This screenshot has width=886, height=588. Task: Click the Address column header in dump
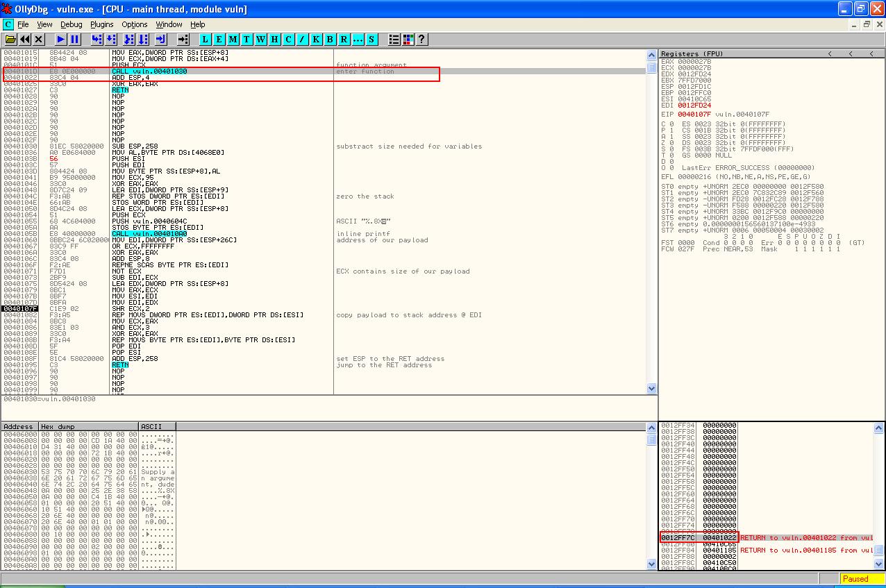[19, 426]
